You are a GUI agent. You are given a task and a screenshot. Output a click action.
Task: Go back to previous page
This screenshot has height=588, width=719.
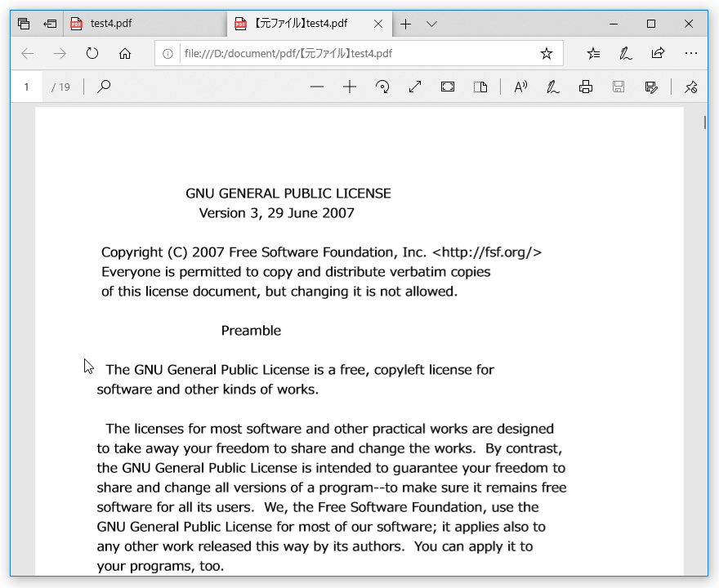(28, 54)
